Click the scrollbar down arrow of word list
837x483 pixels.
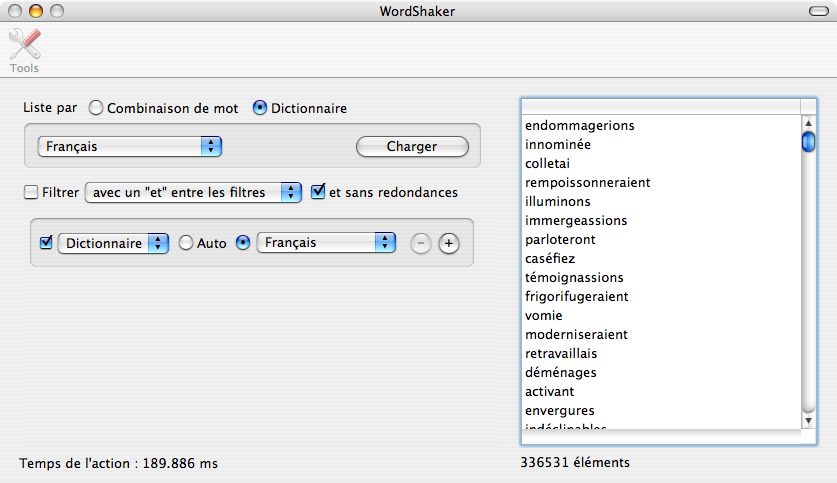[x=809, y=421]
